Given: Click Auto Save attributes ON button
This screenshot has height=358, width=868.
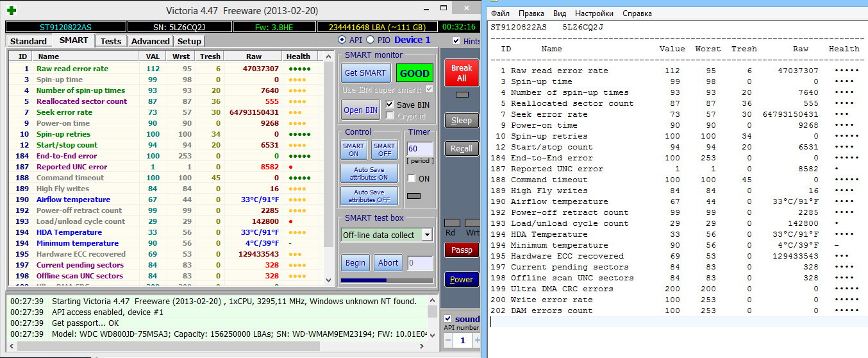Looking at the screenshot, I should [x=369, y=173].
